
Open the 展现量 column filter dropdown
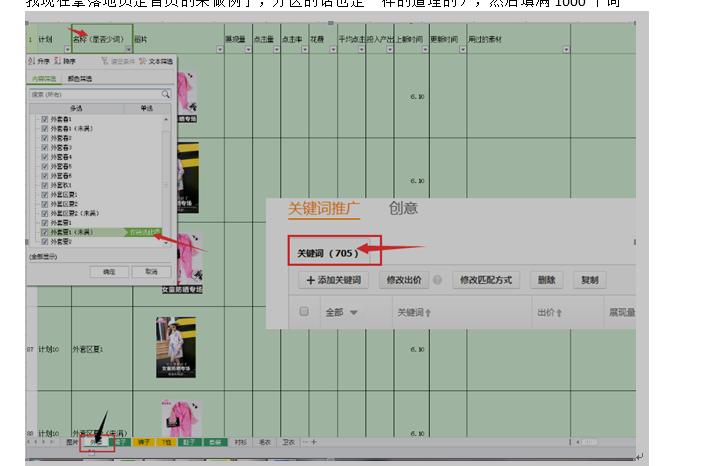(x=248, y=49)
